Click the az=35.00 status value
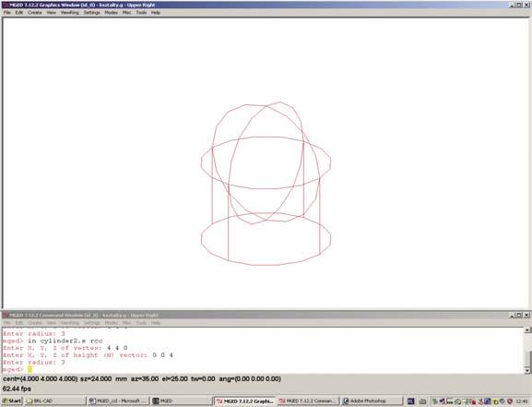The width and height of the screenshot is (532, 407). (x=145, y=378)
